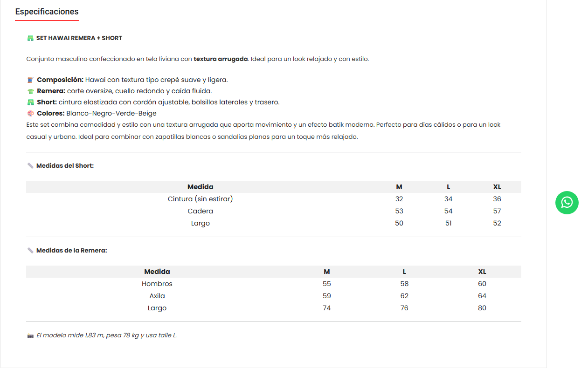
Task: Click the Axila row label
Action: tap(157, 296)
